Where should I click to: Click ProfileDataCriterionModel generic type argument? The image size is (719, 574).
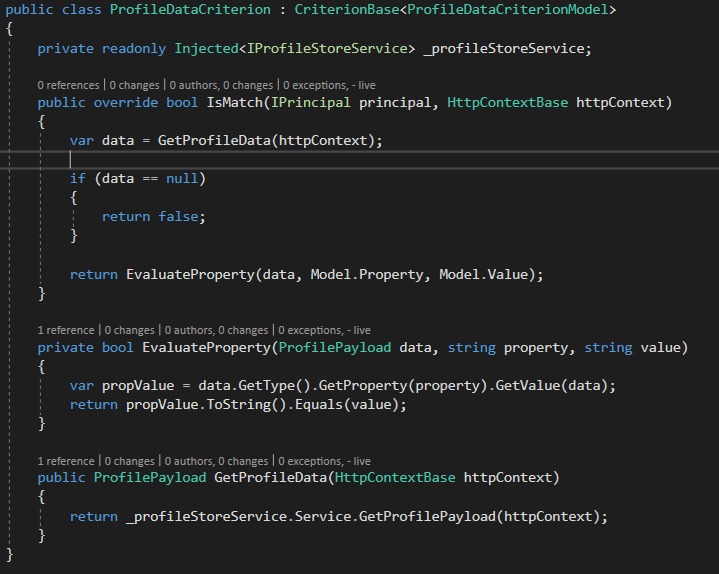click(x=508, y=10)
